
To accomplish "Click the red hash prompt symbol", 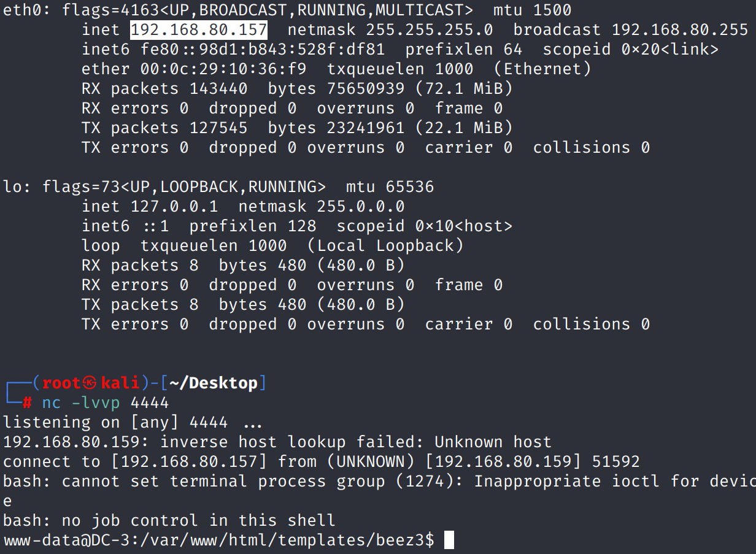I will tap(27, 402).
